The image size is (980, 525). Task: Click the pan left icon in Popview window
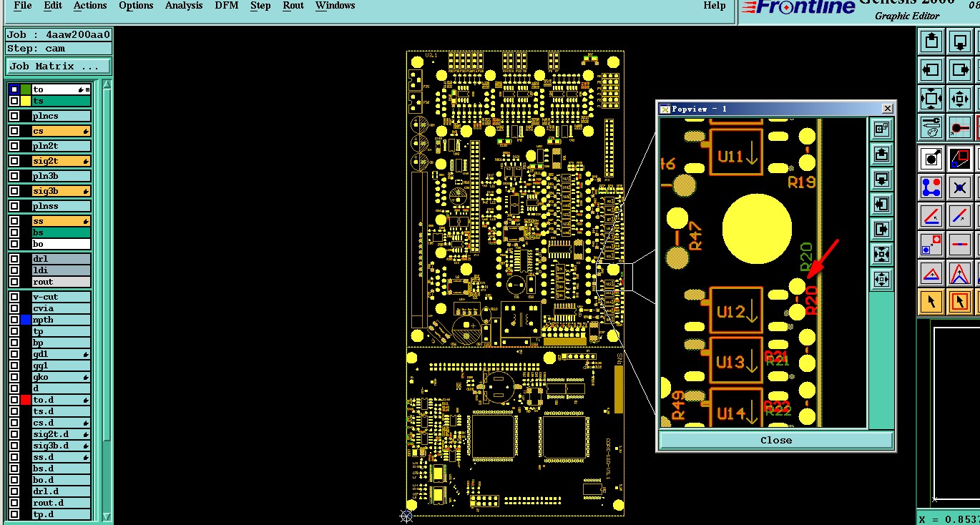tap(882, 204)
